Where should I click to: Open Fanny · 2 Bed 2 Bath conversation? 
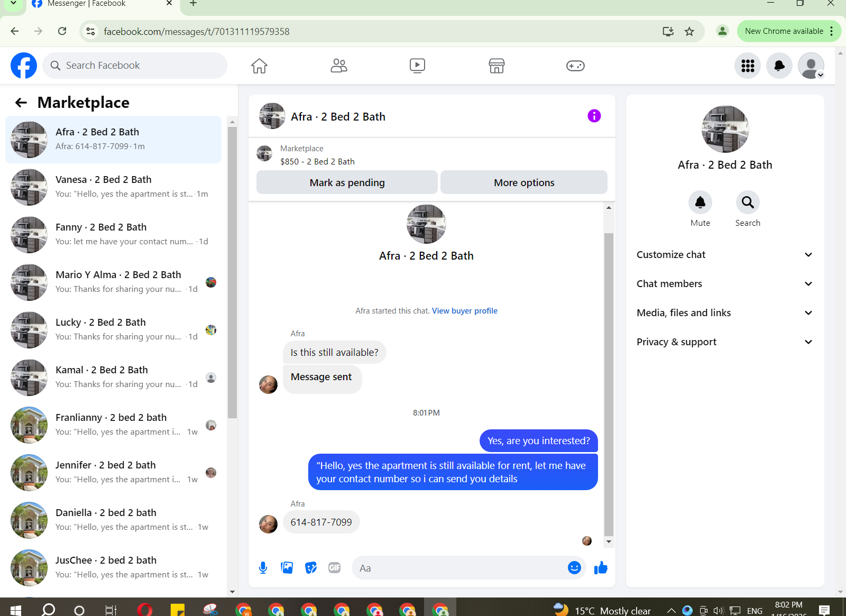coord(114,235)
